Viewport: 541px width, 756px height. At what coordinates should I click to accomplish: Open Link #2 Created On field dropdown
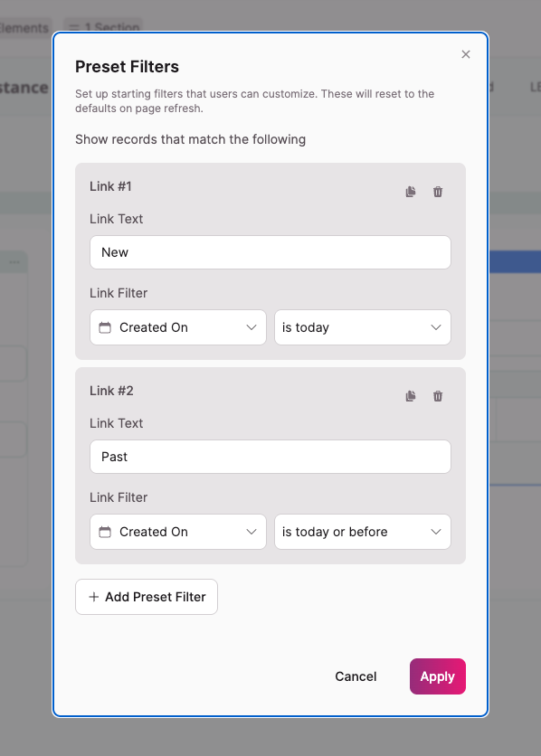[x=178, y=532]
